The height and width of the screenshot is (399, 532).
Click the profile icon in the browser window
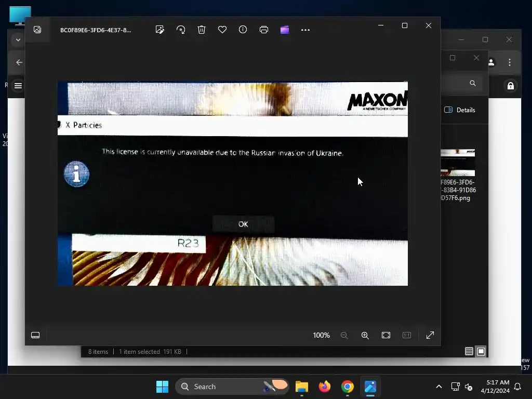point(491,62)
